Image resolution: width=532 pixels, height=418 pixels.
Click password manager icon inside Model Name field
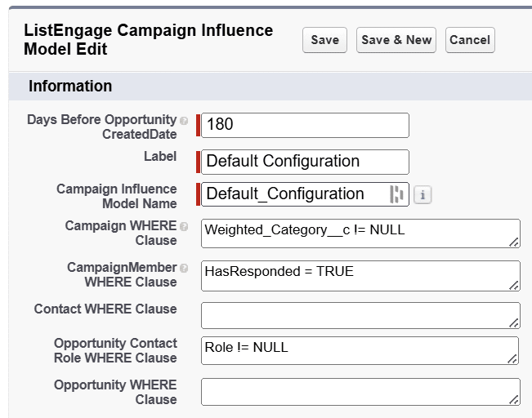(396, 194)
